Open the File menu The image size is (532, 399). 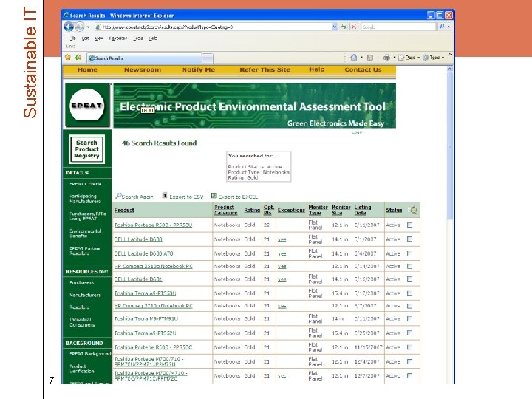[72, 38]
